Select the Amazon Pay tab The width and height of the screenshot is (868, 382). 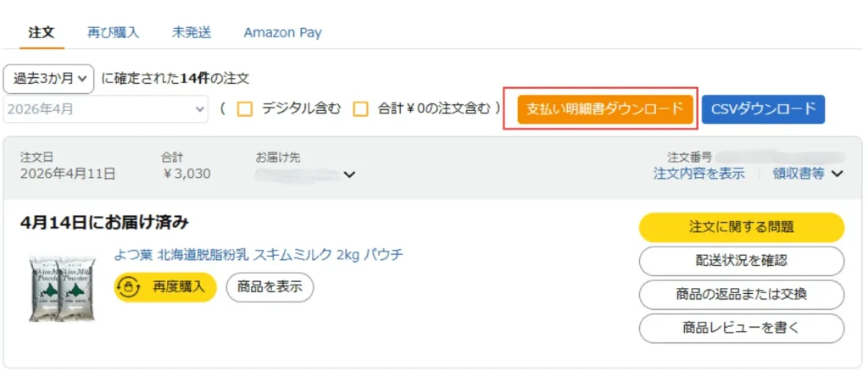coord(282,33)
